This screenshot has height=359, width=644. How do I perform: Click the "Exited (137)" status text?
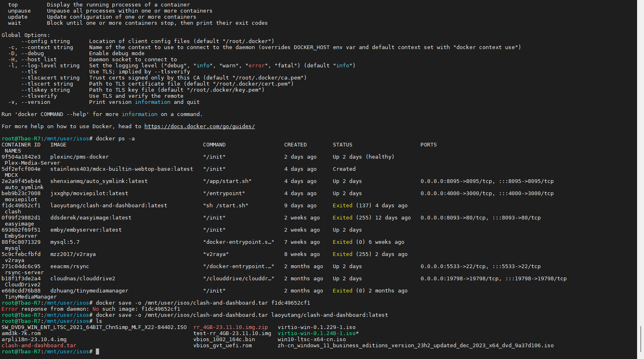(352, 206)
